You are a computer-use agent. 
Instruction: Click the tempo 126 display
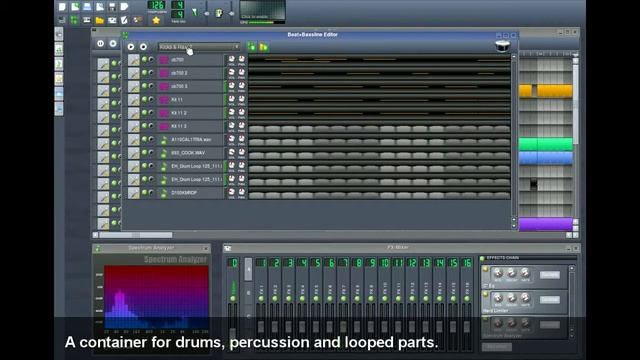156,5
